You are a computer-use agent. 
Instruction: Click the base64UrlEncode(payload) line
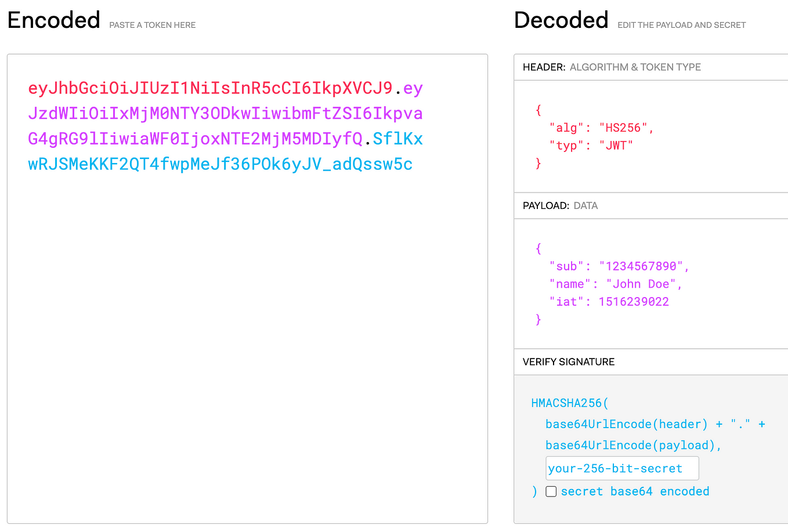point(633,446)
